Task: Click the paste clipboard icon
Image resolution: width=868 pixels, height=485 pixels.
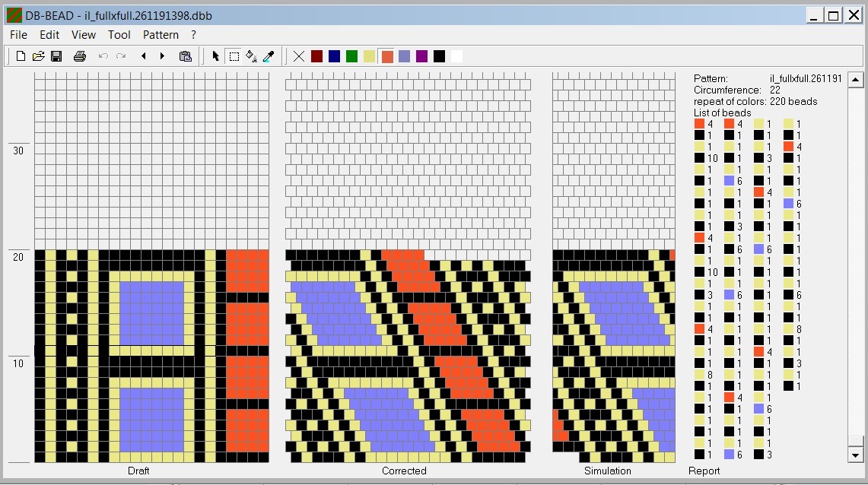Action: [x=185, y=56]
